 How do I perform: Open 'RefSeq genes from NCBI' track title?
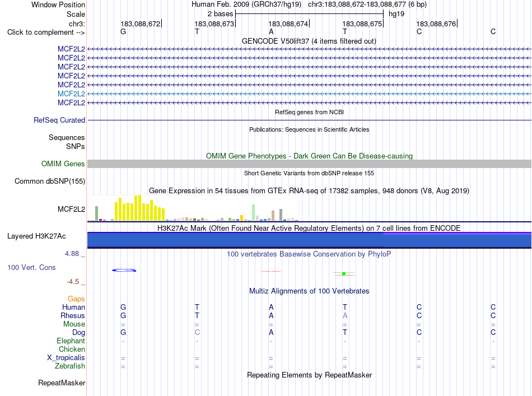click(x=309, y=112)
